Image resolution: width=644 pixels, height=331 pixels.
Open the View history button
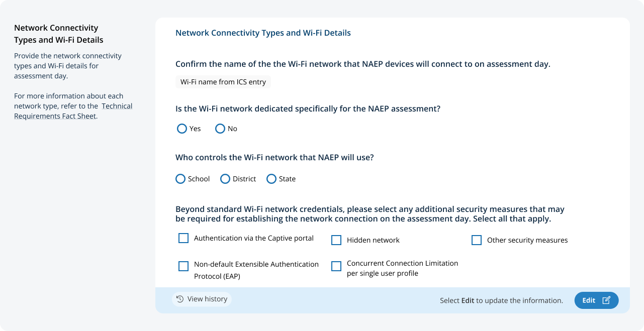(202, 299)
